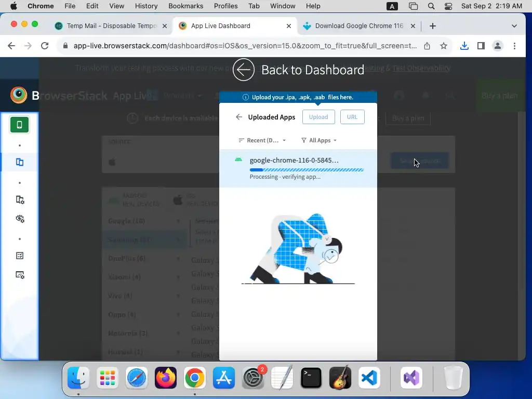Click the device settings sidebar icon
532x399 pixels.
tap(20, 200)
